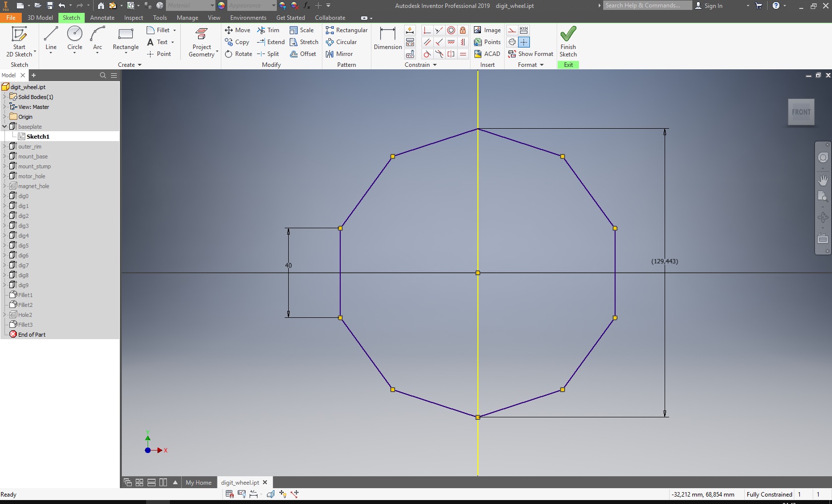Image resolution: width=832 pixels, height=504 pixels.
Task: Expand the outer_rim feature node
Action: [5, 146]
